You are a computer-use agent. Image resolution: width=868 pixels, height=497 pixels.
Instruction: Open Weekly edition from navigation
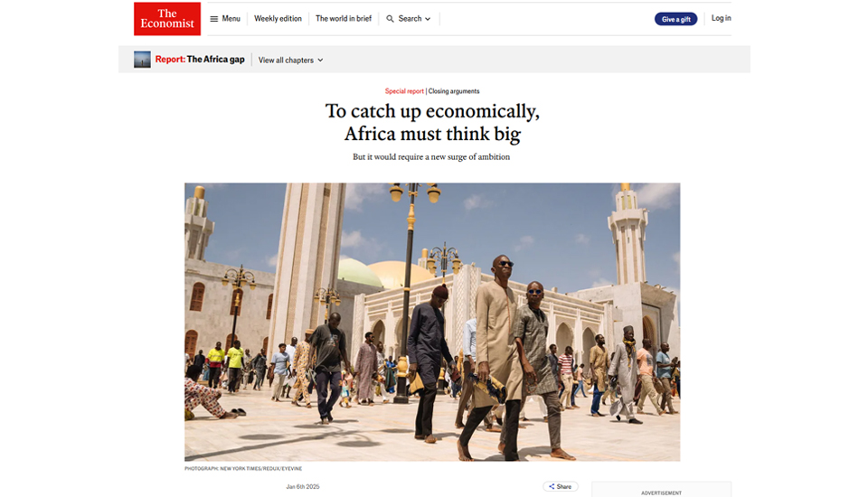click(x=278, y=18)
